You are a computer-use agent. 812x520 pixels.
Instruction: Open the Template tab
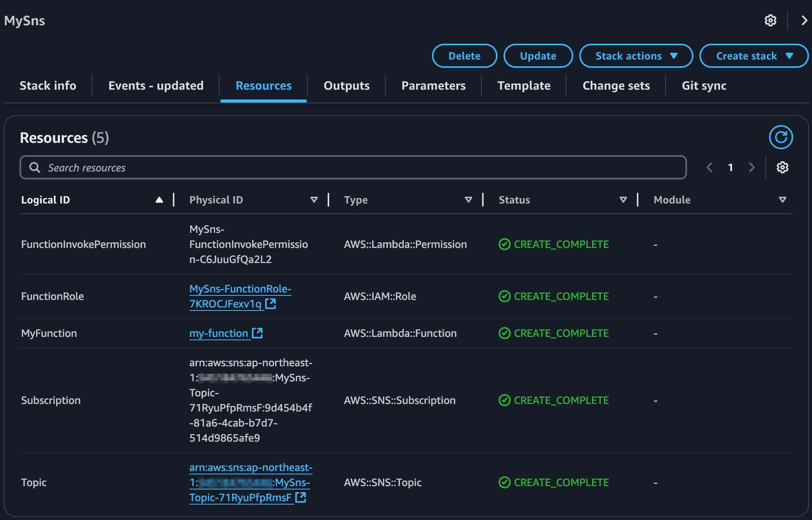524,86
